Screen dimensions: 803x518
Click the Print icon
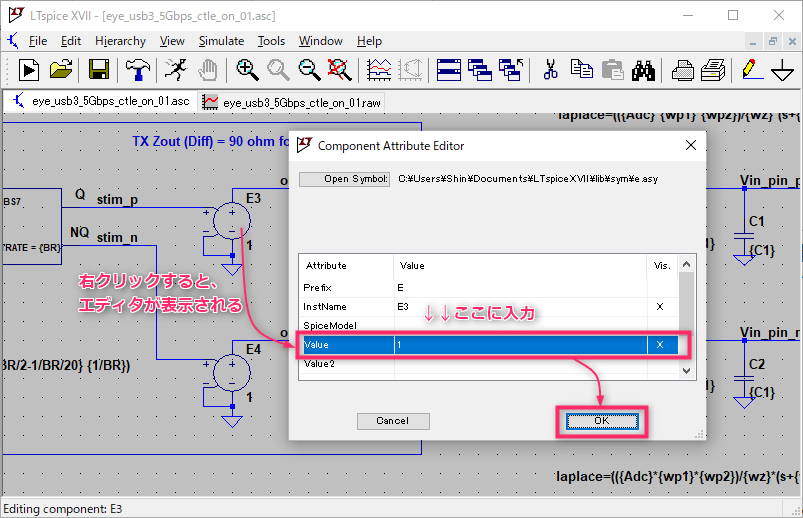click(682, 70)
